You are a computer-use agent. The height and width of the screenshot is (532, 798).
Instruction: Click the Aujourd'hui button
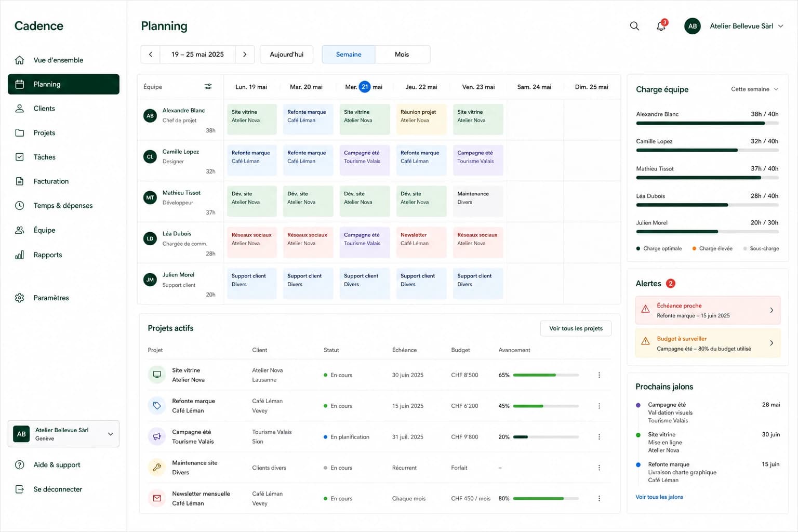(x=287, y=55)
